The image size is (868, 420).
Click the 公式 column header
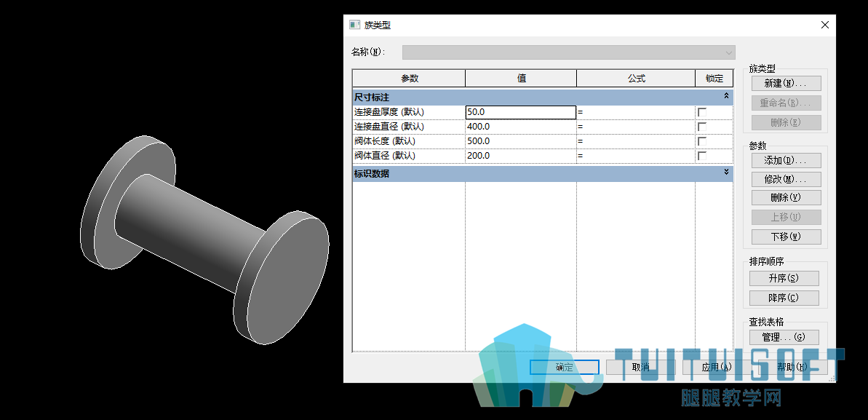(636, 79)
